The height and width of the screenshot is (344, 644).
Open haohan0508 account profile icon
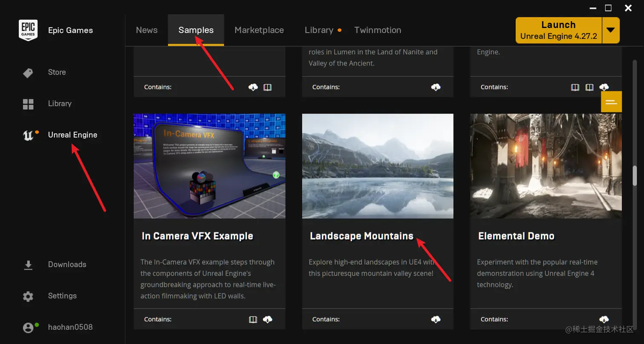pos(28,327)
